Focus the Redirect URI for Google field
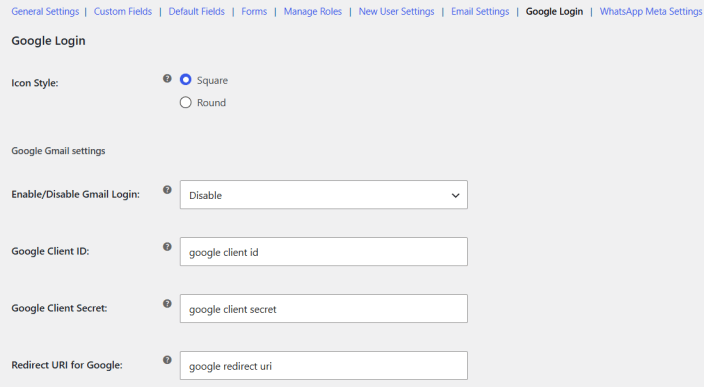Screen dimensions: 704x387 pyautogui.click(x=324, y=365)
